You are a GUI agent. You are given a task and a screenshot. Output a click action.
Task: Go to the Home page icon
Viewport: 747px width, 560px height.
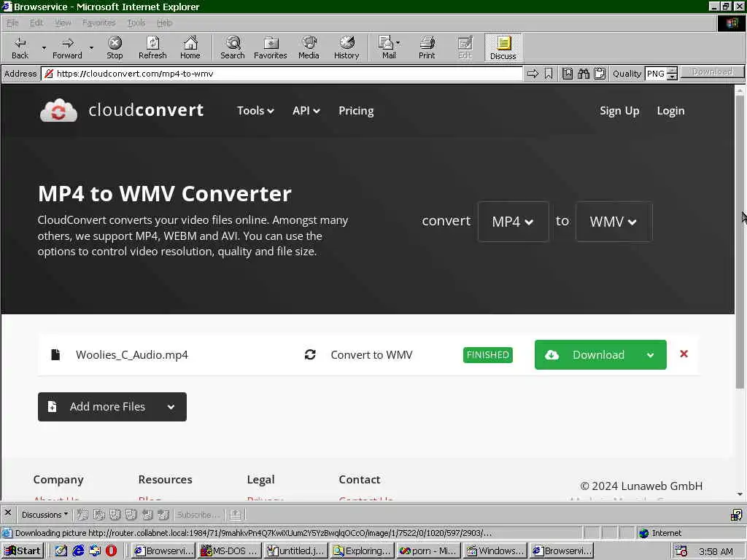pos(190,47)
